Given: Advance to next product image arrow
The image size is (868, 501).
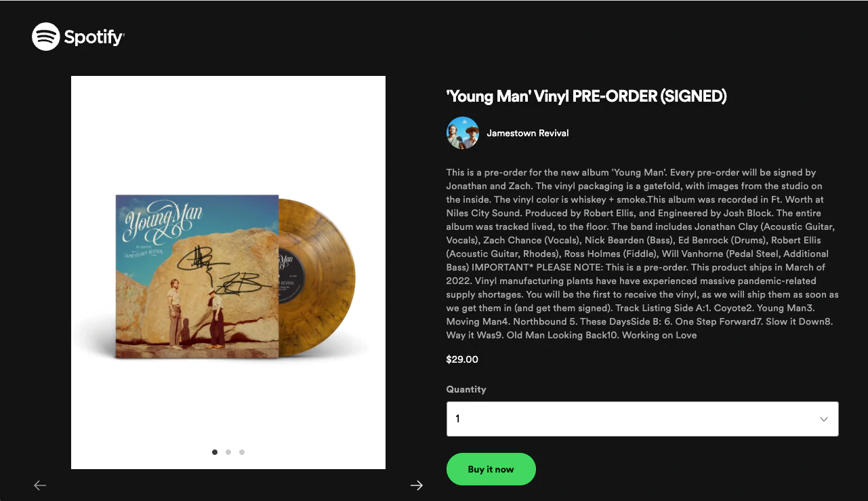Looking at the screenshot, I should coord(417,485).
